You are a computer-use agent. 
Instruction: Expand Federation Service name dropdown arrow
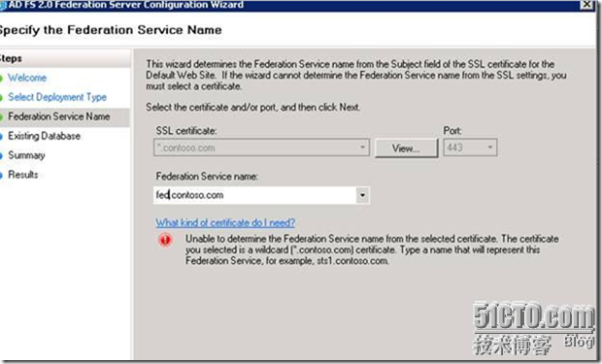tap(362, 195)
